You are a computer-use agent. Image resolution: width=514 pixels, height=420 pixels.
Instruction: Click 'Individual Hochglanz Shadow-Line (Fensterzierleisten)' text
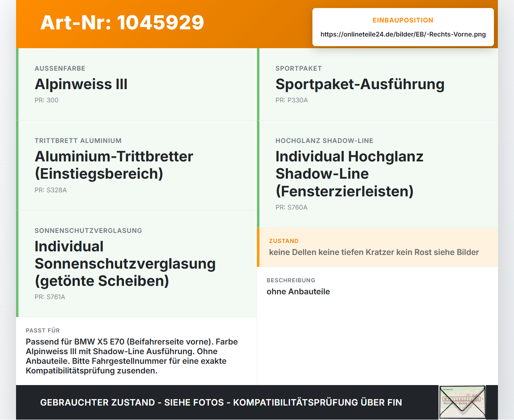(x=349, y=174)
